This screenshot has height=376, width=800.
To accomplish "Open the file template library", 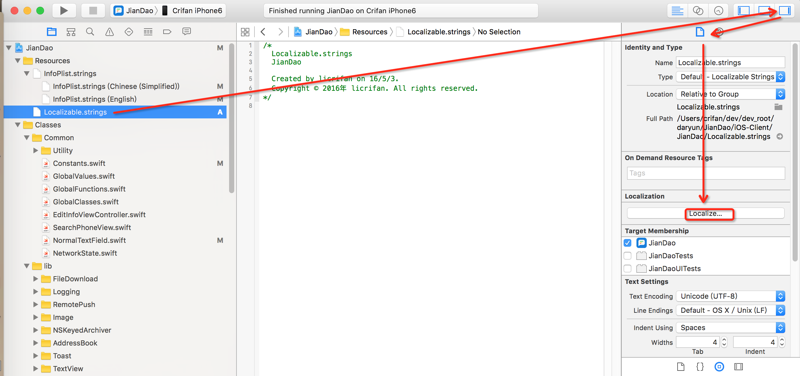I will (680, 367).
